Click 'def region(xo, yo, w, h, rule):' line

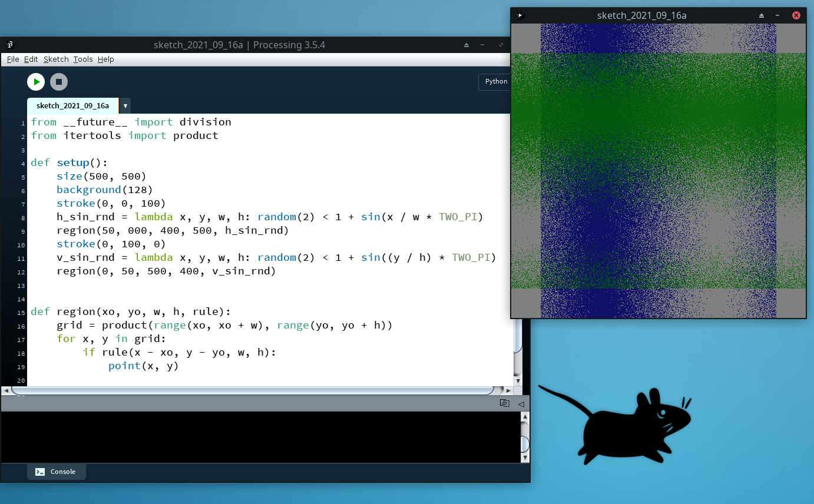point(131,311)
